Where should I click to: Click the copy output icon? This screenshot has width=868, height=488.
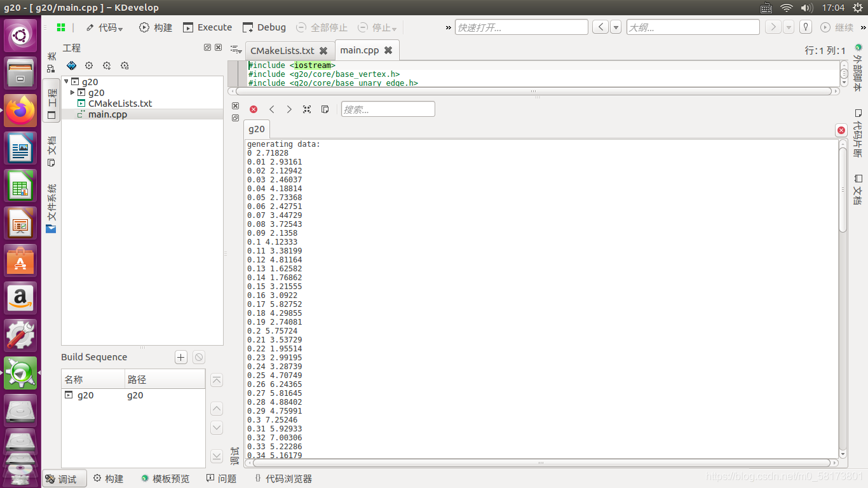(x=325, y=109)
